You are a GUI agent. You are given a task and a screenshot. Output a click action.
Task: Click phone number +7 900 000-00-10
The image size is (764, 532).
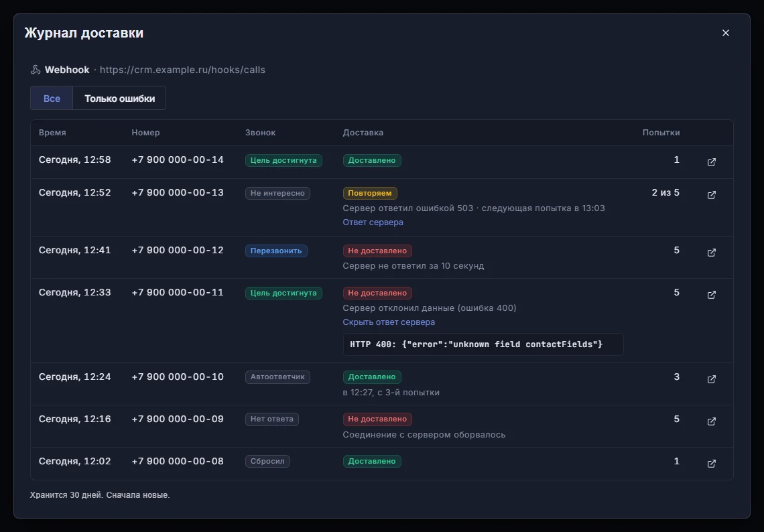[x=178, y=377]
